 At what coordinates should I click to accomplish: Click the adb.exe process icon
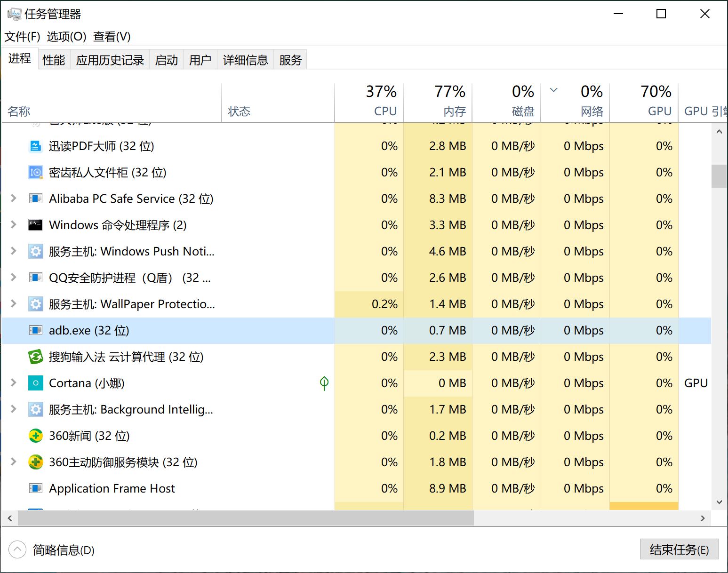(x=35, y=331)
